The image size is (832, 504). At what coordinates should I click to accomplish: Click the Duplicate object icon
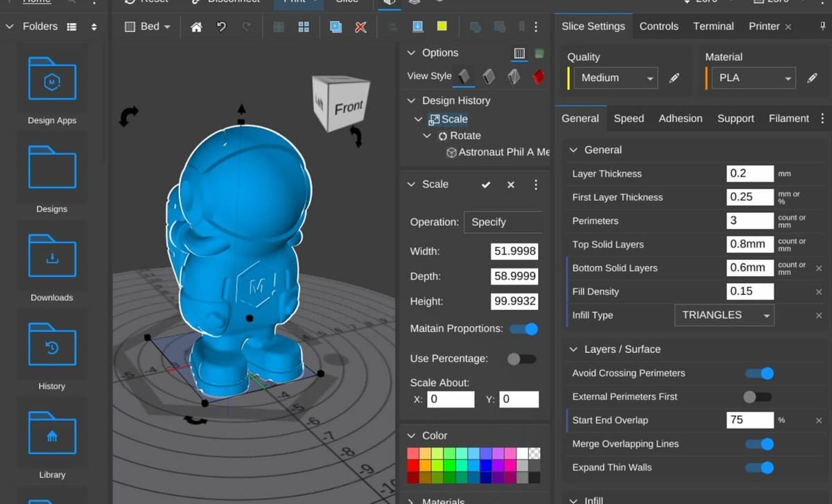(336, 27)
